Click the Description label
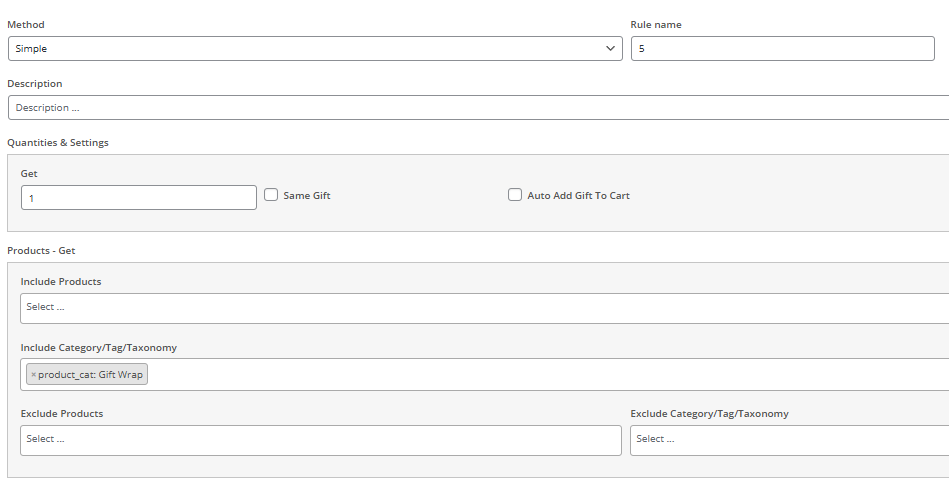This screenshot has height=486, width=949. [35, 84]
